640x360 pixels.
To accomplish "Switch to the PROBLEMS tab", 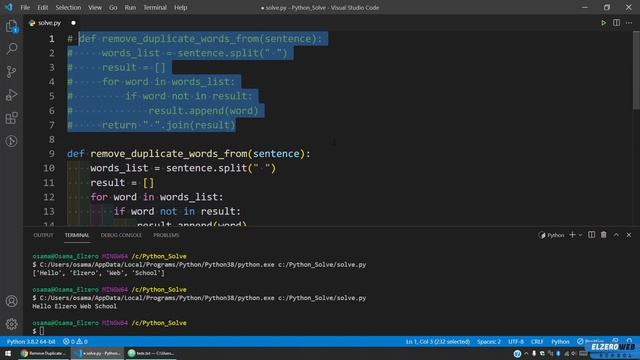I will click(x=166, y=235).
